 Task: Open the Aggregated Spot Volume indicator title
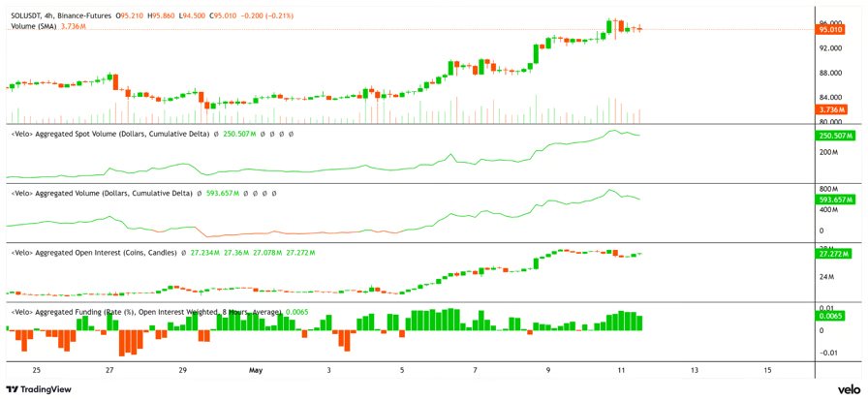point(110,134)
